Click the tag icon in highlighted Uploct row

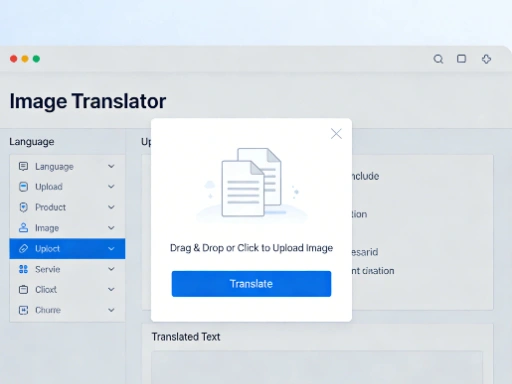23,249
